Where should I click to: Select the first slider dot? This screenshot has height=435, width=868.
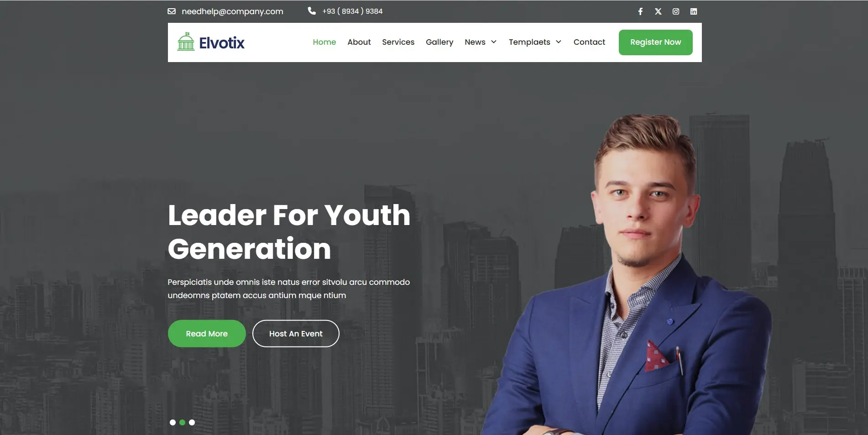[173, 422]
